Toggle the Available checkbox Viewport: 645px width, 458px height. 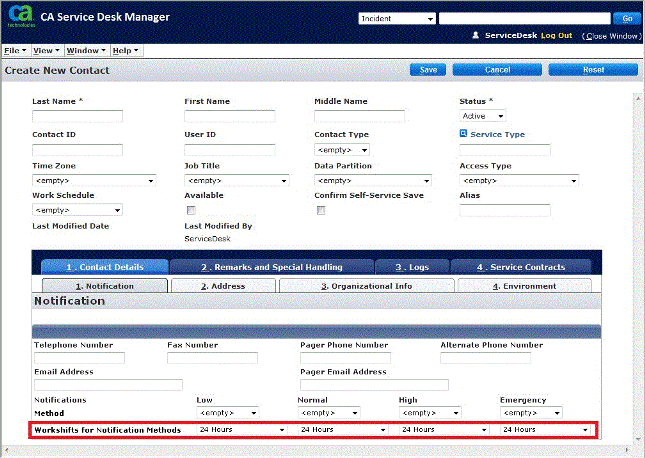[190, 211]
